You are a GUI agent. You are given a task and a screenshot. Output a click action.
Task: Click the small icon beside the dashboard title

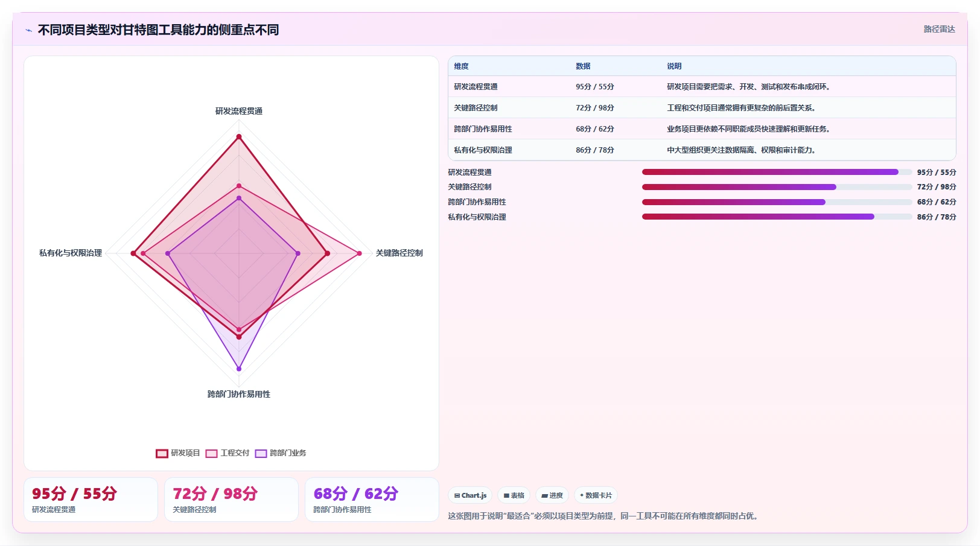click(x=28, y=30)
